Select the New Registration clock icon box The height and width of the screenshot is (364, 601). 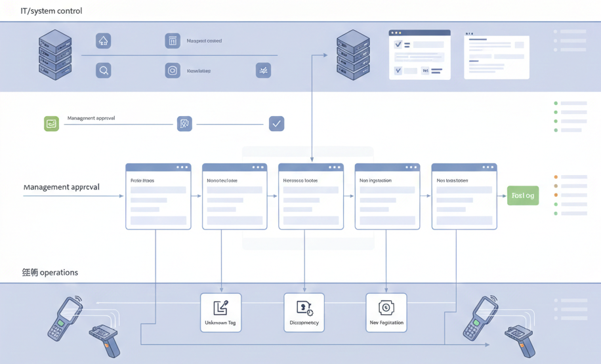[x=386, y=312]
